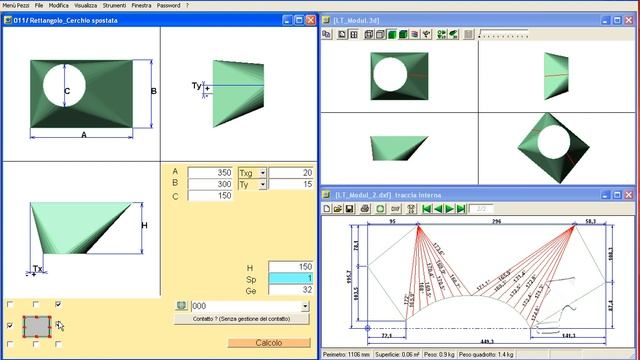Open the Modifica menu
The height and width of the screenshot is (360, 640).
[59, 5]
